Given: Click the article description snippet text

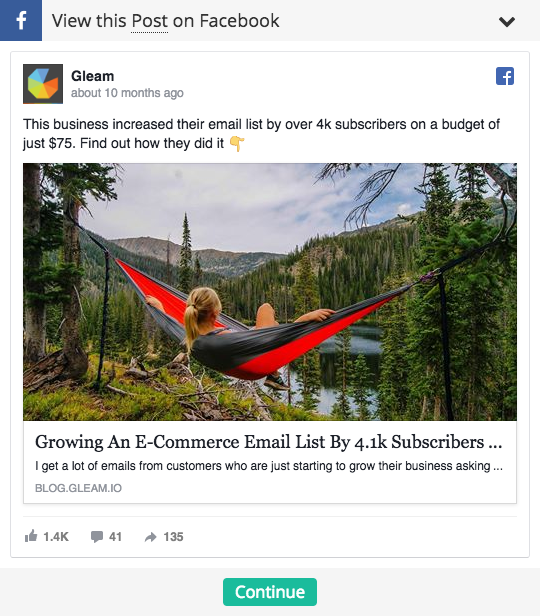Looking at the screenshot, I should (269, 466).
